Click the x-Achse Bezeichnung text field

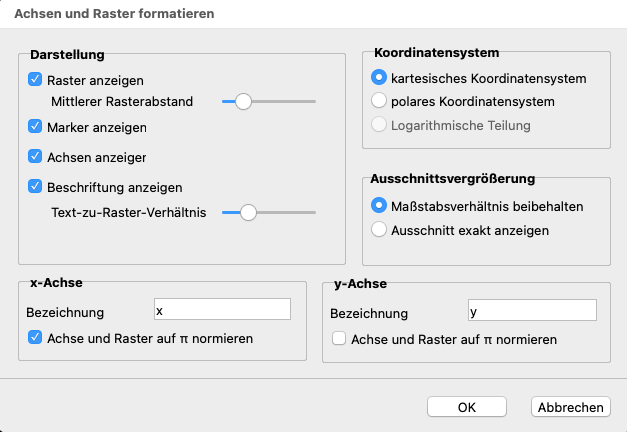222,310
